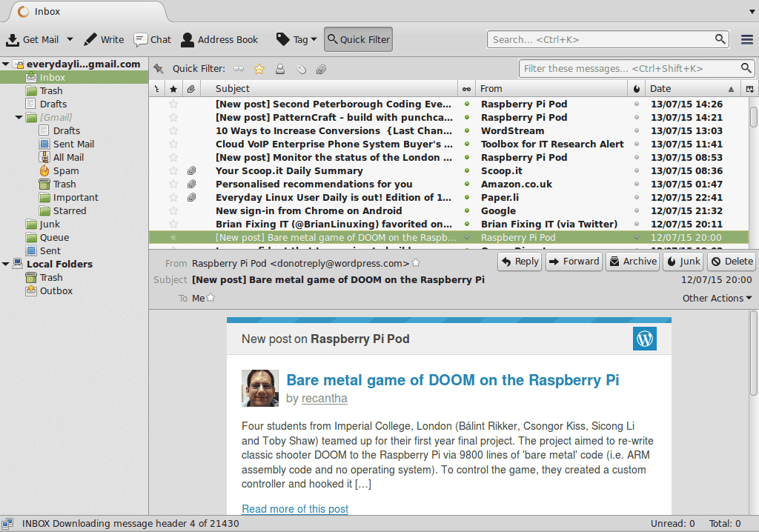Open the Get Mail dropdown arrow
This screenshot has width=759, height=532.
(x=70, y=39)
